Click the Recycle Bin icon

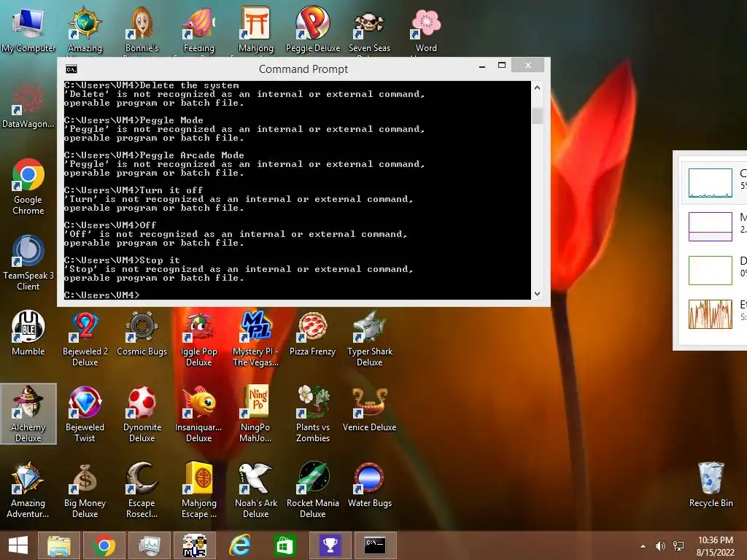[x=711, y=485]
